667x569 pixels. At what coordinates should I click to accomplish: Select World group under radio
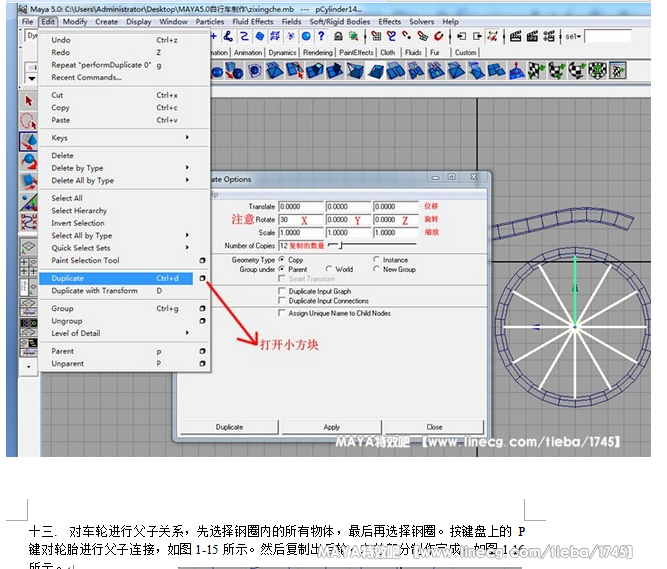click(x=329, y=269)
